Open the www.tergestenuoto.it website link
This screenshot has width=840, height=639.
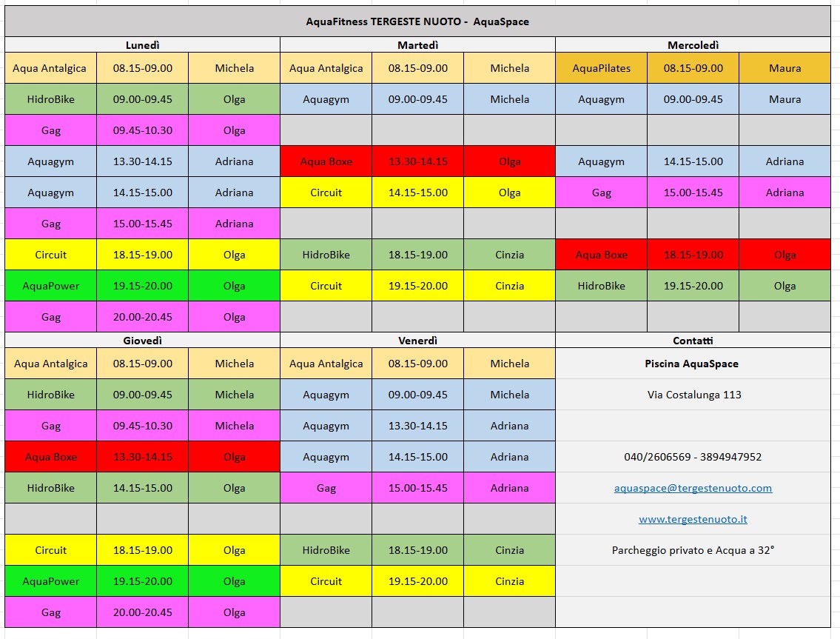coord(693,519)
